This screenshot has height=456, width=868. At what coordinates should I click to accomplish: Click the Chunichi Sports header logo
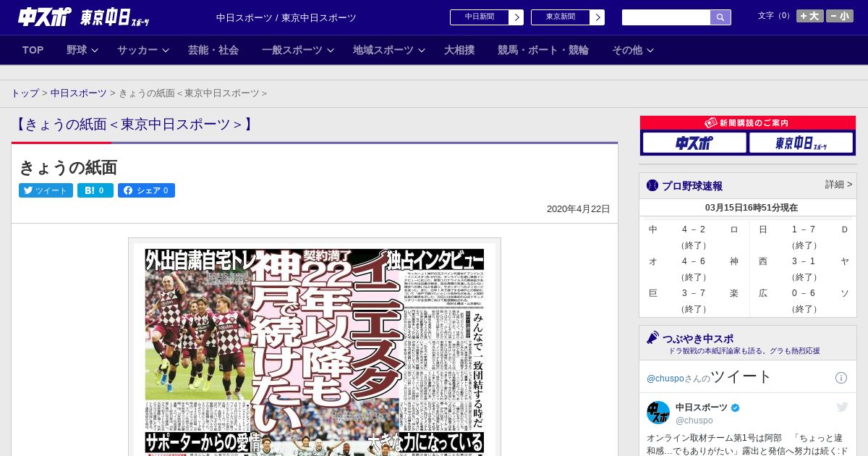[45, 17]
